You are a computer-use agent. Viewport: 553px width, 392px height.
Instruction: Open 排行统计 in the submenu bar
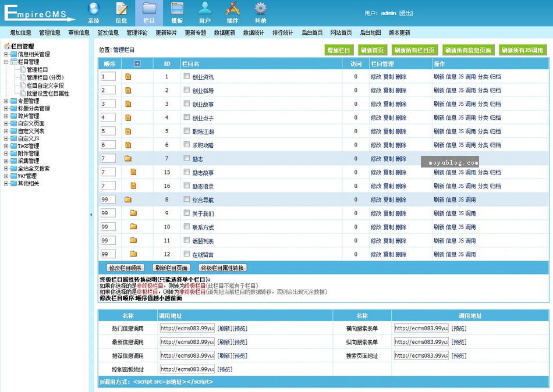pos(283,33)
